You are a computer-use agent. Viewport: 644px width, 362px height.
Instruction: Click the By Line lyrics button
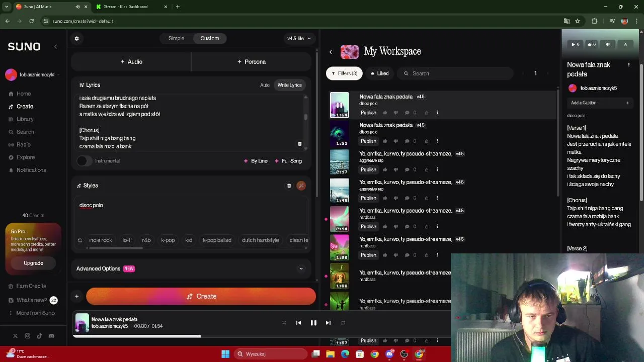(x=256, y=161)
